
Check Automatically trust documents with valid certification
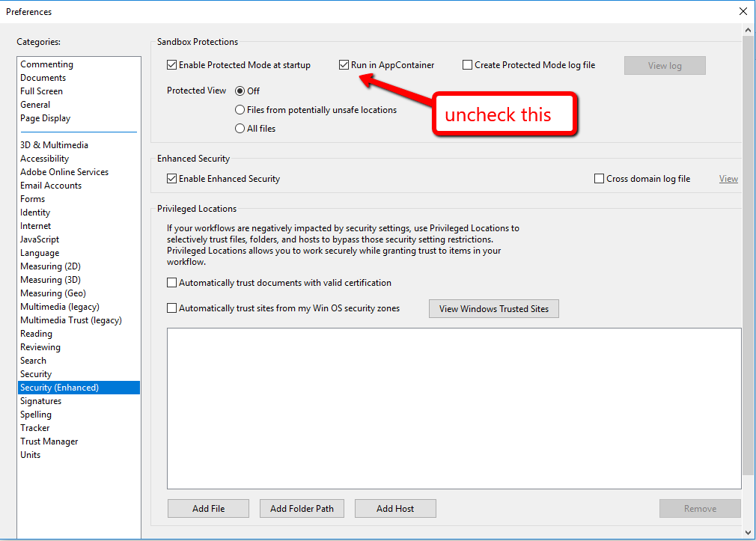(x=171, y=283)
